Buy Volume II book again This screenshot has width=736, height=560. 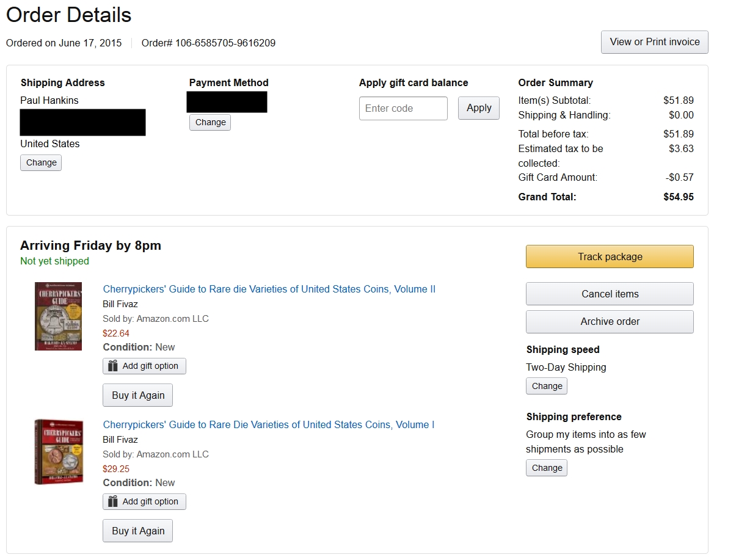[137, 395]
